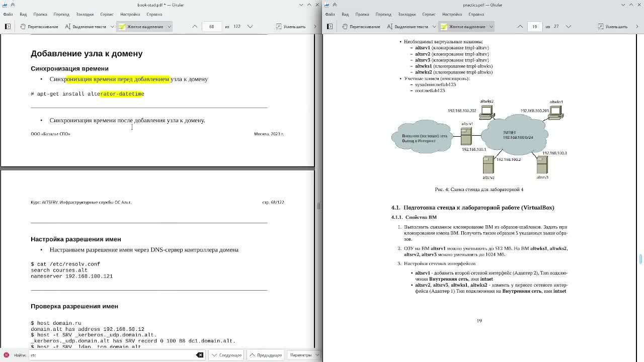Open Закладки menu in practics.pdf window
644x362 pixels.
click(x=407, y=14)
